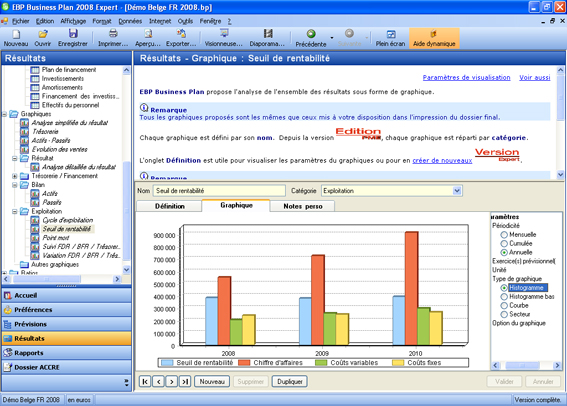This screenshot has width=567, height=406.
Task: Switch to the Notes perso tab
Action: [x=303, y=206]
